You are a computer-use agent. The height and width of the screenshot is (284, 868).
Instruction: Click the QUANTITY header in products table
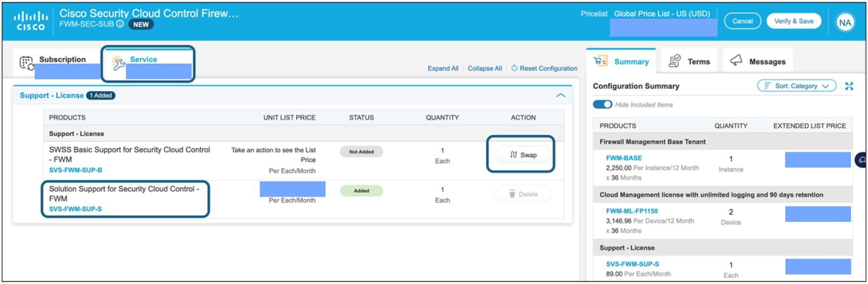click(x=442, y=118)
